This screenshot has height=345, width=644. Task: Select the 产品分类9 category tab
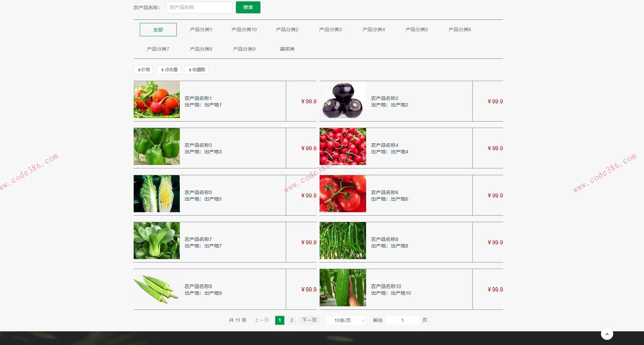[244, 49]
